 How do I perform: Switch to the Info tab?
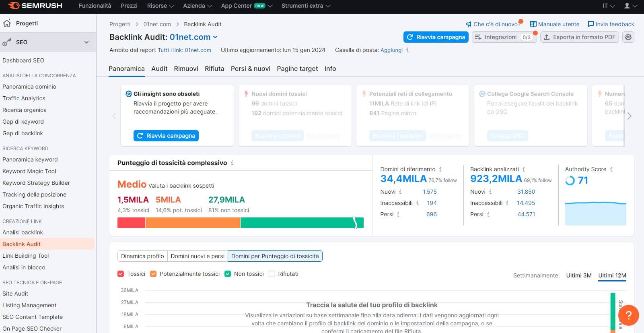(330, 68)
